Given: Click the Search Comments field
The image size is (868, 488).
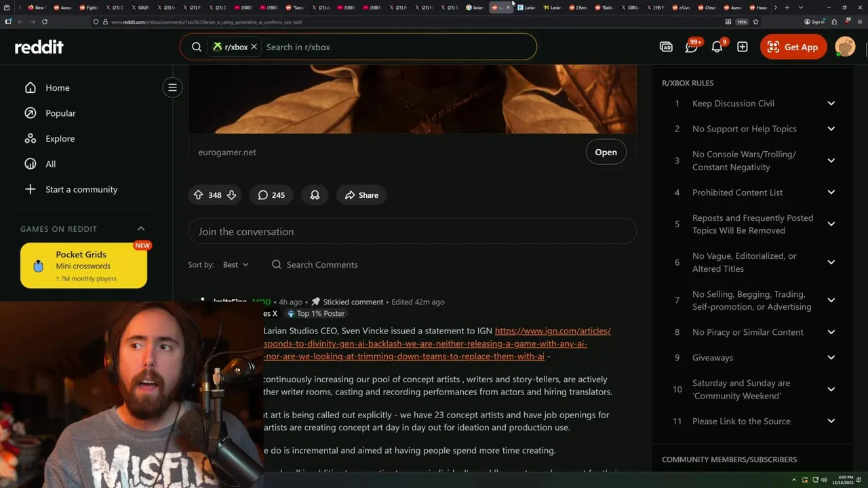Looking at the screenshot, I should click(315, 264).
